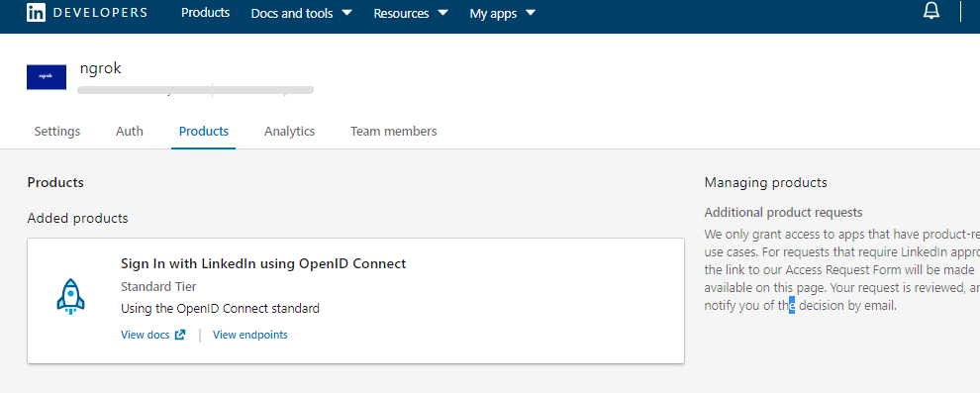The height and width of the screenshot is (393, 980).
Task: Click the View endpoints link
Action: [250, 335]
